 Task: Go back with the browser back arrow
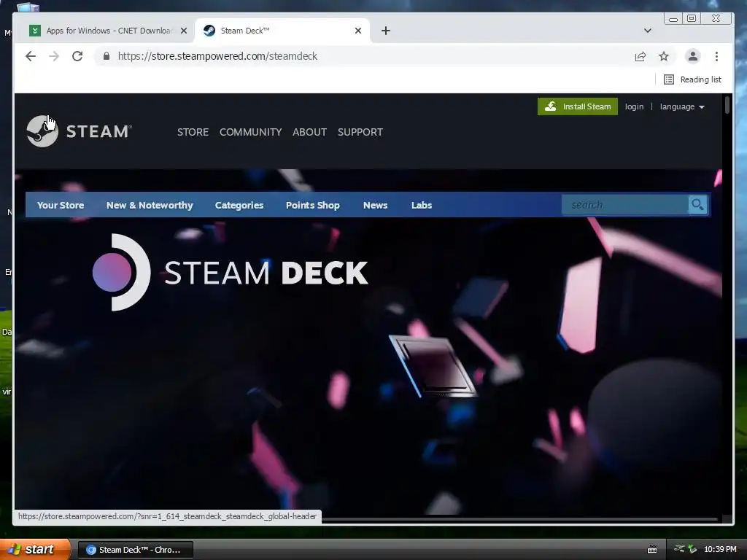31,56
